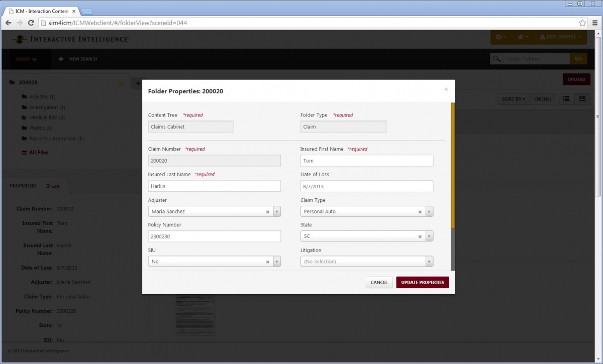Close the Folder Properties dialog with X
This screenshot has width=603, height=364.
tap(446, 89)
